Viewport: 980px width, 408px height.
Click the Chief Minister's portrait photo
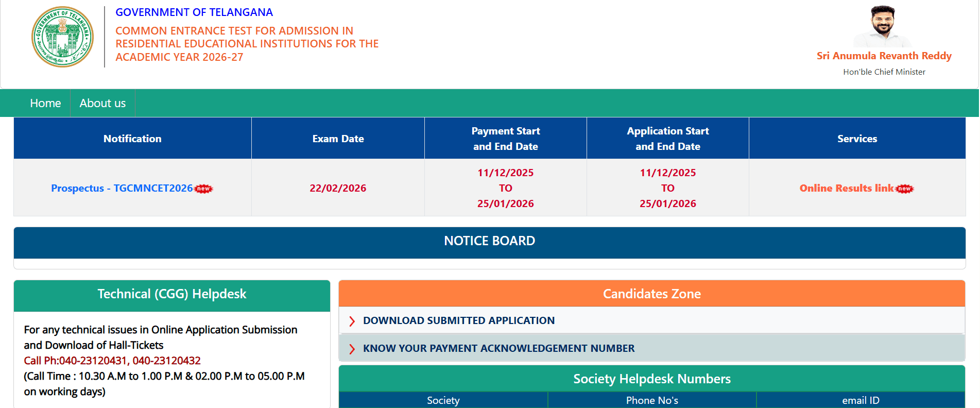[x=883, y=27]
